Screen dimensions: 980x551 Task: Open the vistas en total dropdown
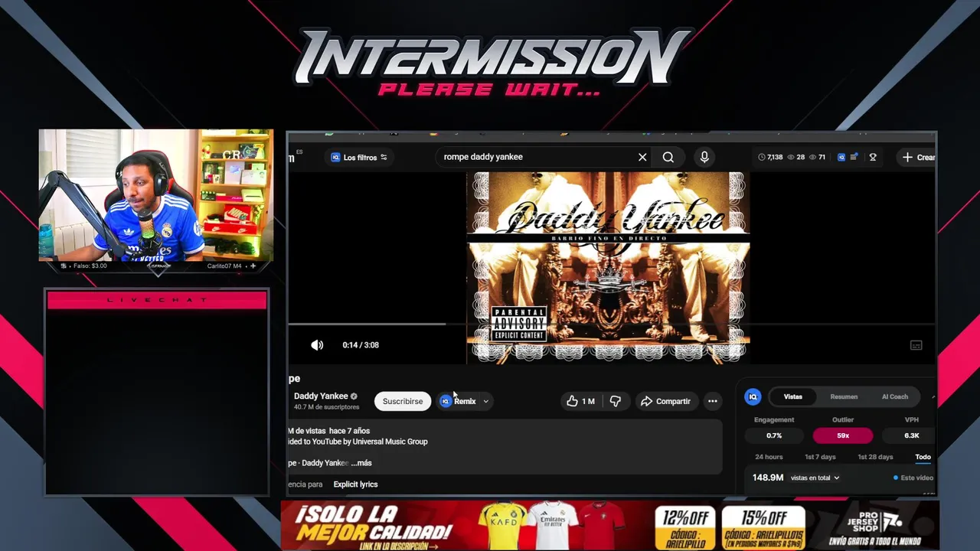click(x=815, y=478)
